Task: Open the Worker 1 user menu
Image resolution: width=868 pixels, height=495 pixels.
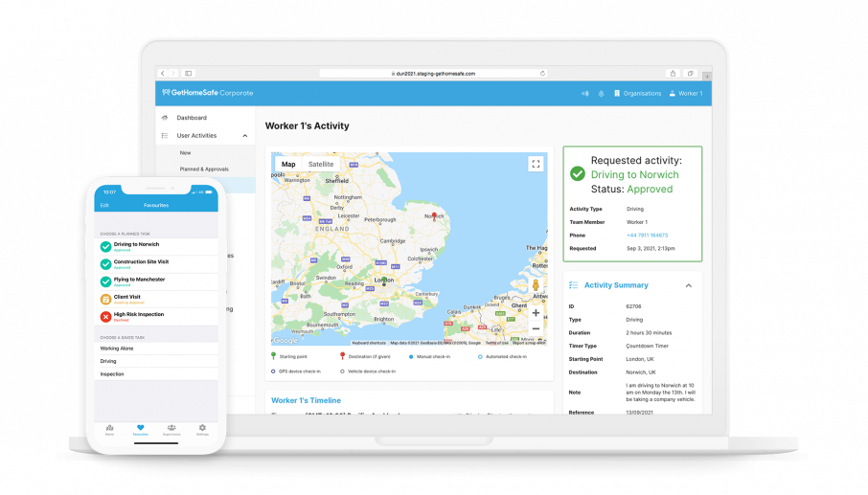Action: pos(685,94)
